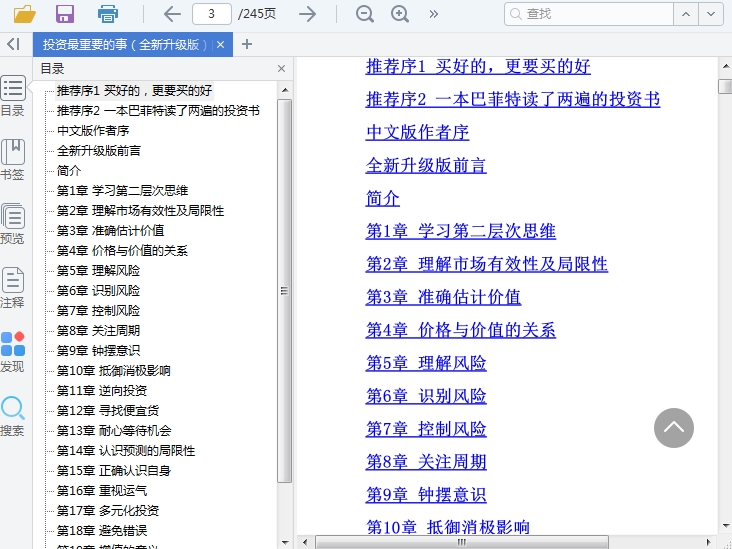Open the 书签 bookmarks panel
The image size is (732, 549).
pos(13,160)
